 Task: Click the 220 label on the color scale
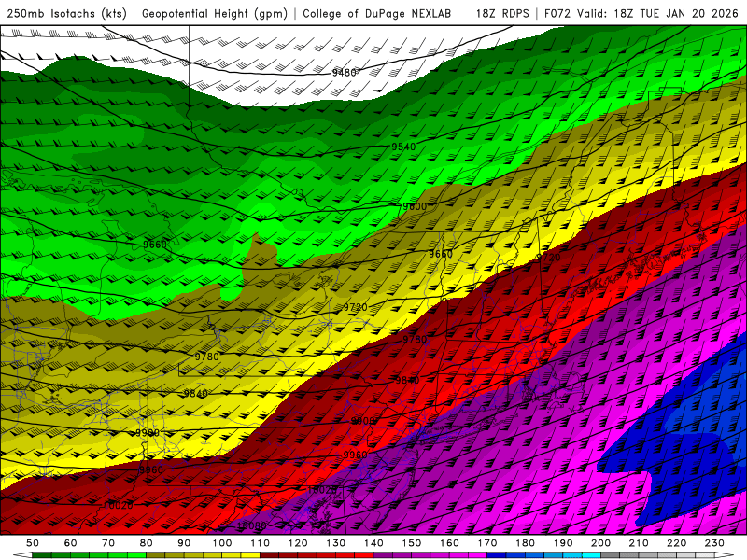[676, 543]
